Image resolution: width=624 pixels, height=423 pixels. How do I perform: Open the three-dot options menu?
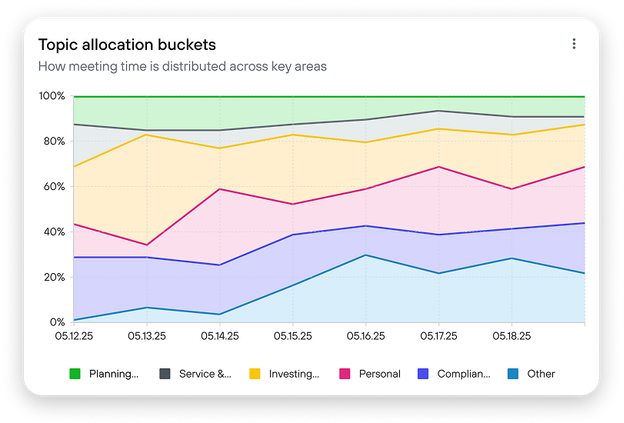tap(573, 44)
